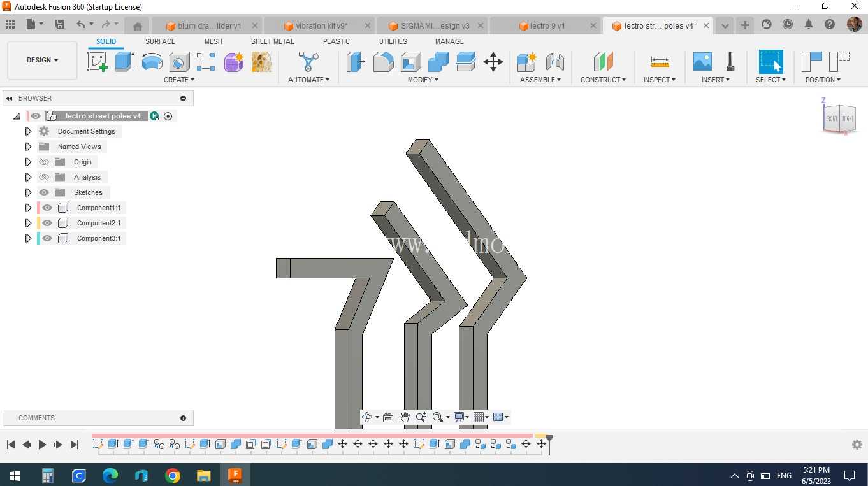Select the Revolve tool
The width and height of the screenshot is (868, 486).
click(x=152, y=62)
